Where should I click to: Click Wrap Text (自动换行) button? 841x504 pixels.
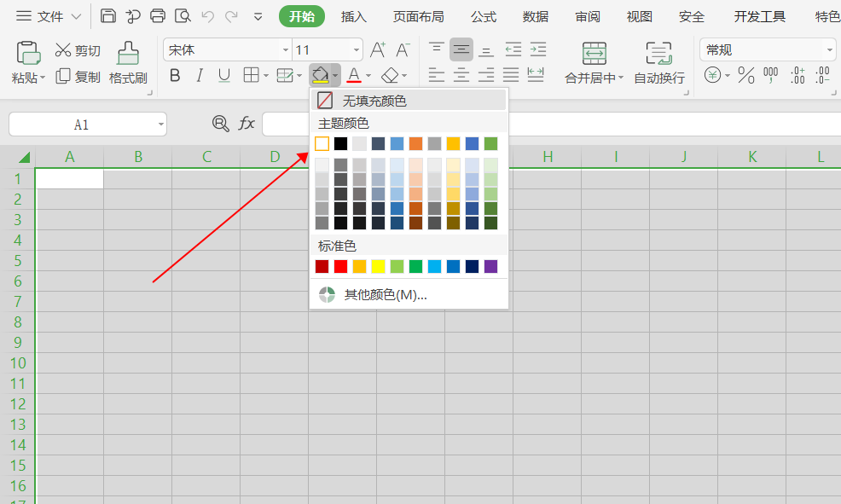tap(659, 63)
